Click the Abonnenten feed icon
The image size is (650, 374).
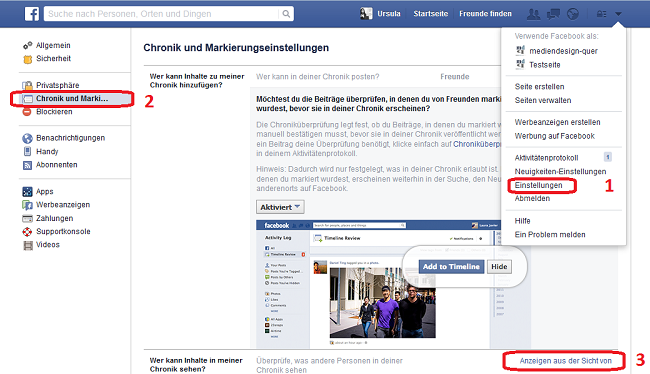27,165
